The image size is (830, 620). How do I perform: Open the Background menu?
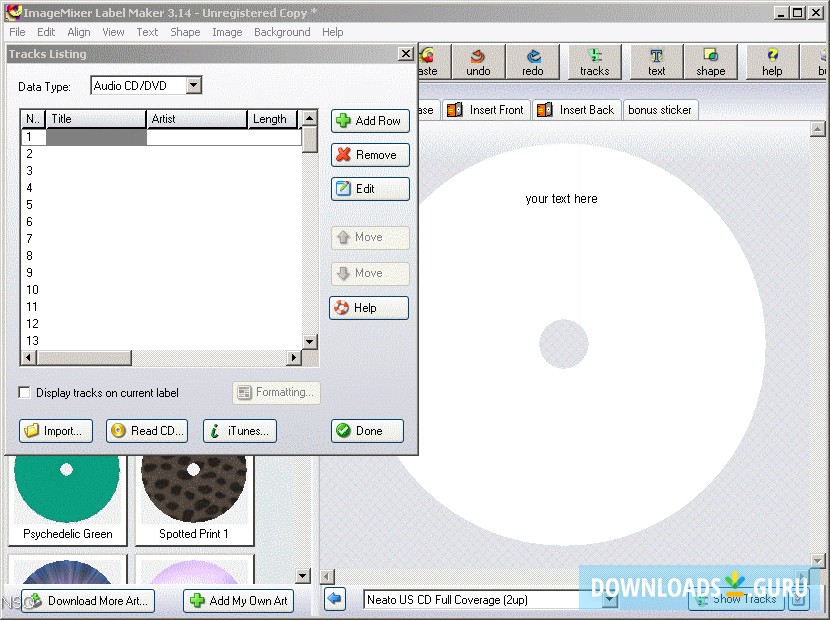pos(282,32)
